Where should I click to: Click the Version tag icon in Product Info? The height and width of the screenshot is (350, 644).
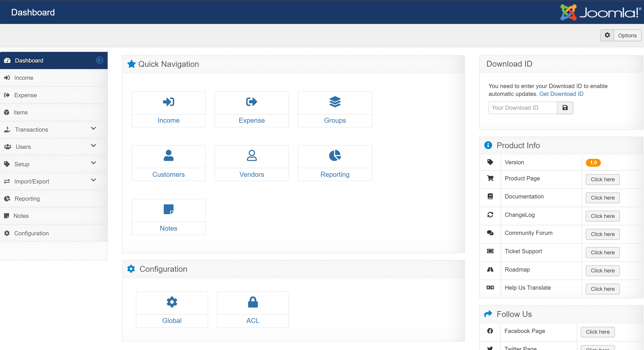[490, 162]
